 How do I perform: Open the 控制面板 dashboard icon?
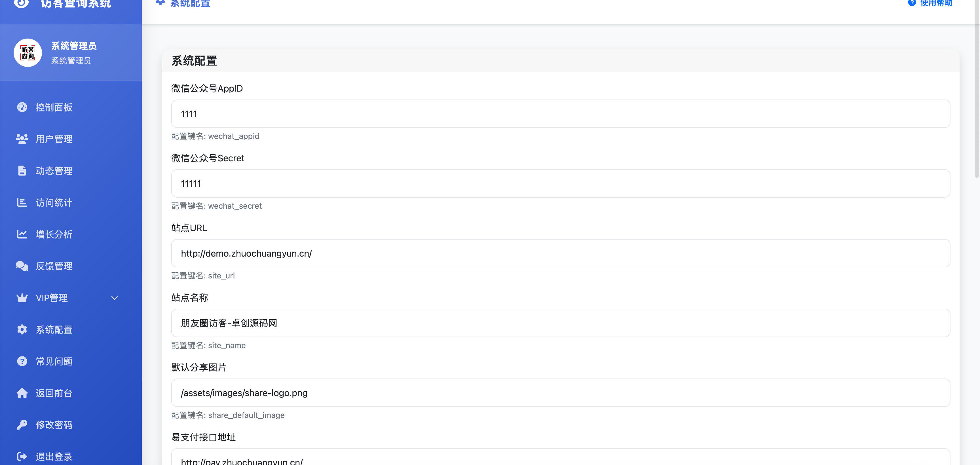pyautogui.click(x=22, y=107)
